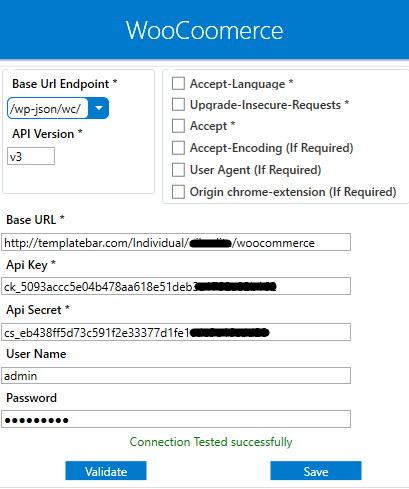Click into the Api Secret field
Viewport: 409px width, 489px height.
tap(176, 332)
